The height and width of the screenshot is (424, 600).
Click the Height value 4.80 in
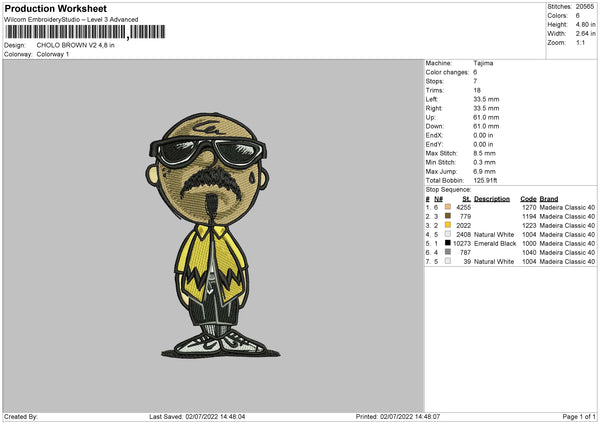click(x=585, y=24)
